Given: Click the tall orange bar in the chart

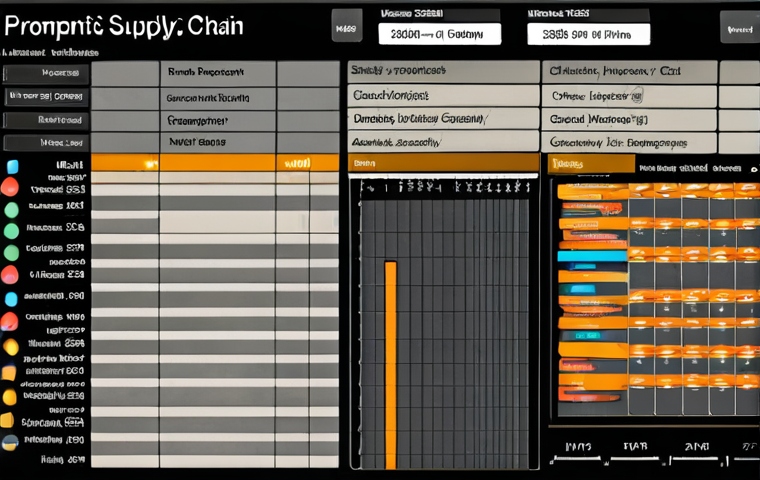Looking at the screenshot, I should point(391,365).
